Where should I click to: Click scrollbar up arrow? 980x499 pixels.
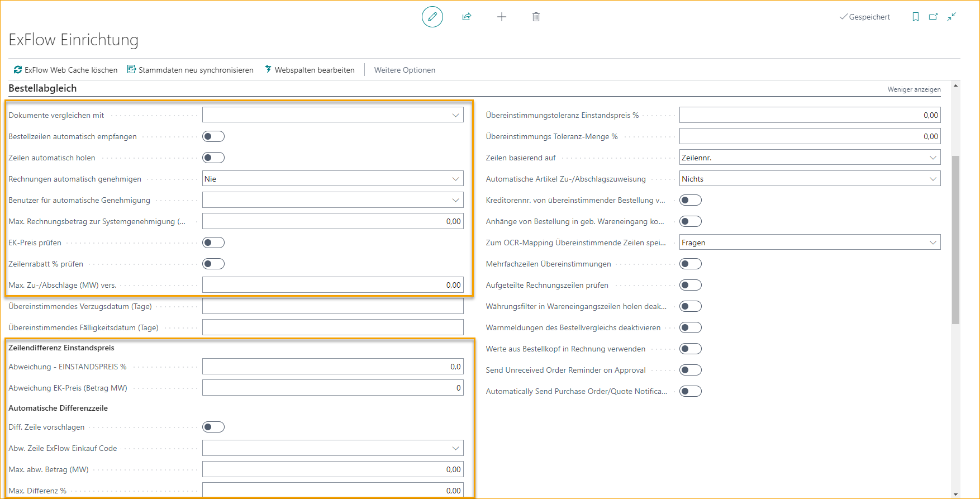pos(956,86)
